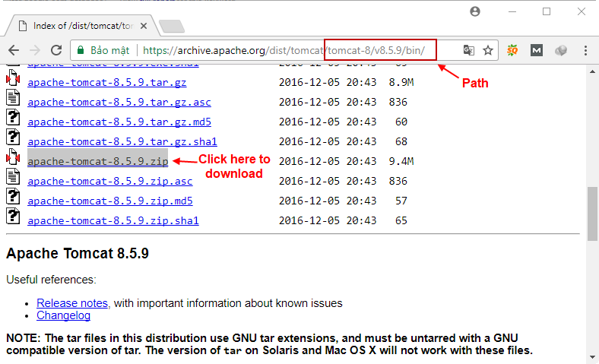Click the browser forward arrow

pos(35,50)
